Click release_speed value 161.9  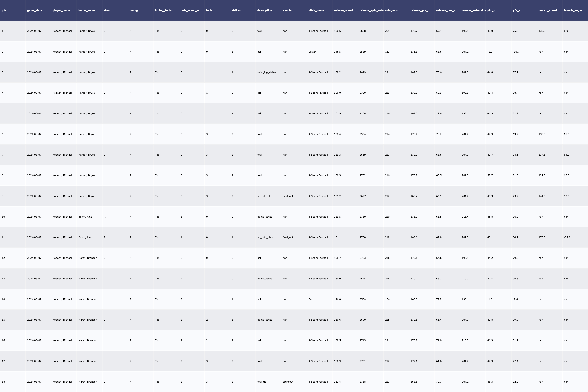tap(337, 113)
